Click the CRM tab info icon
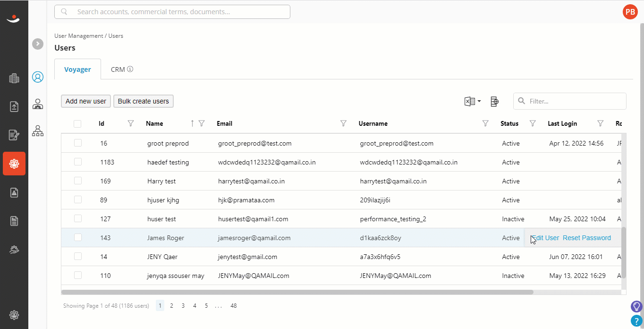The width and height of the screenshot is (644, 329). click(x=130, y=69)
